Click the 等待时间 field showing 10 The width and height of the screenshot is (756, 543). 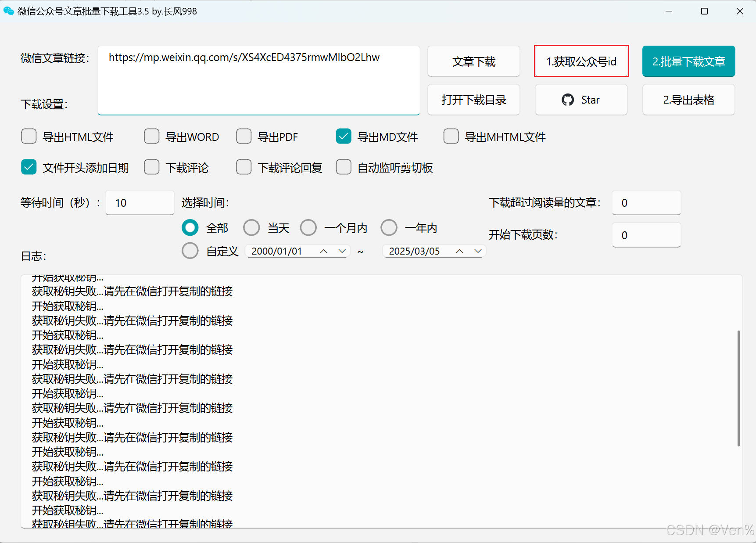tap(140, 203)
